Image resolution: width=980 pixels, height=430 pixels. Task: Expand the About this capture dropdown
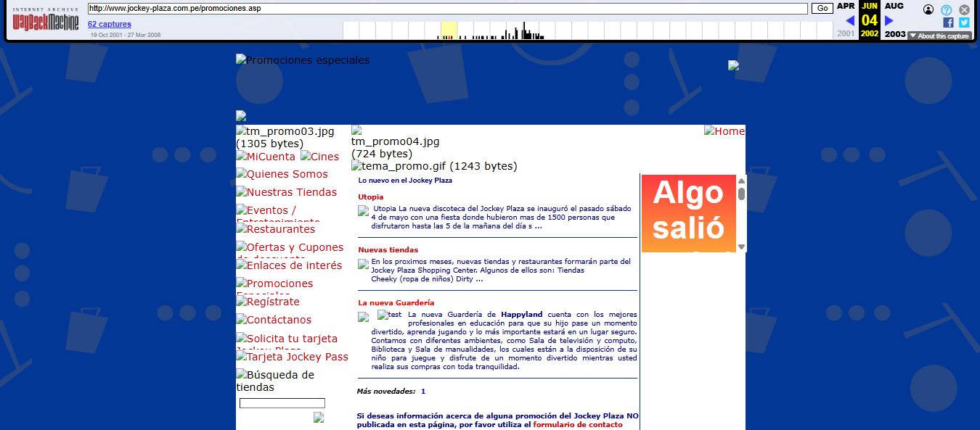pyautogui.click(x=939, y=36)
